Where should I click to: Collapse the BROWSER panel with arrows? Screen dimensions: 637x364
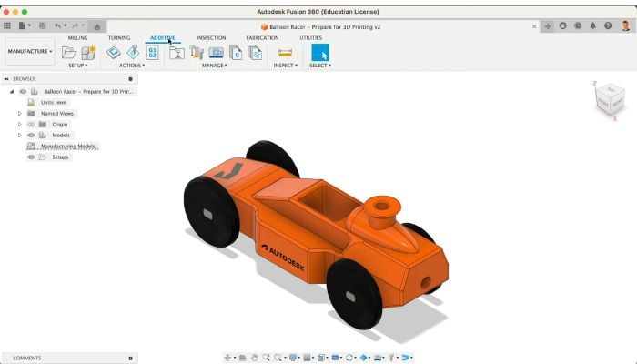coord(6,79)
